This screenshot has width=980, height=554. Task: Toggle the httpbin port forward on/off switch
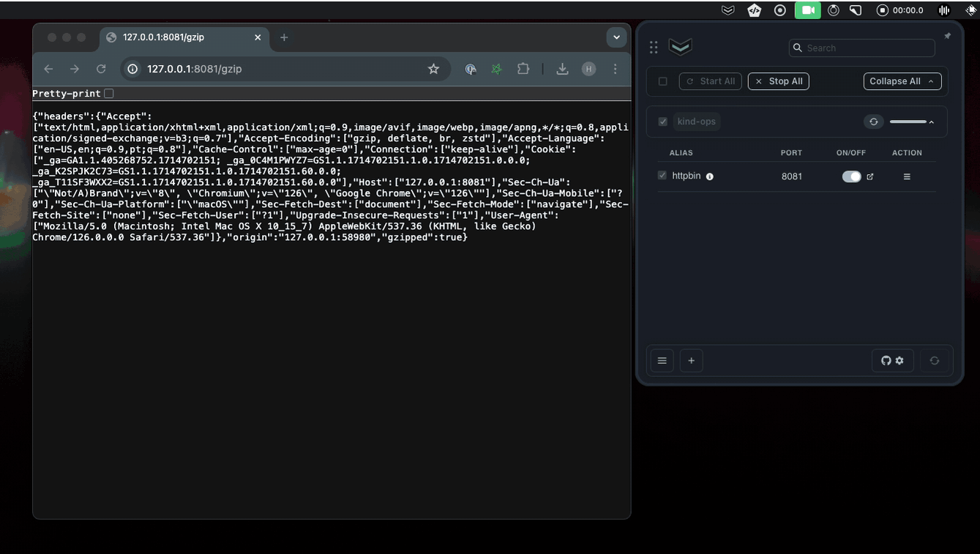pyautogui.click(x=851, y=176)
